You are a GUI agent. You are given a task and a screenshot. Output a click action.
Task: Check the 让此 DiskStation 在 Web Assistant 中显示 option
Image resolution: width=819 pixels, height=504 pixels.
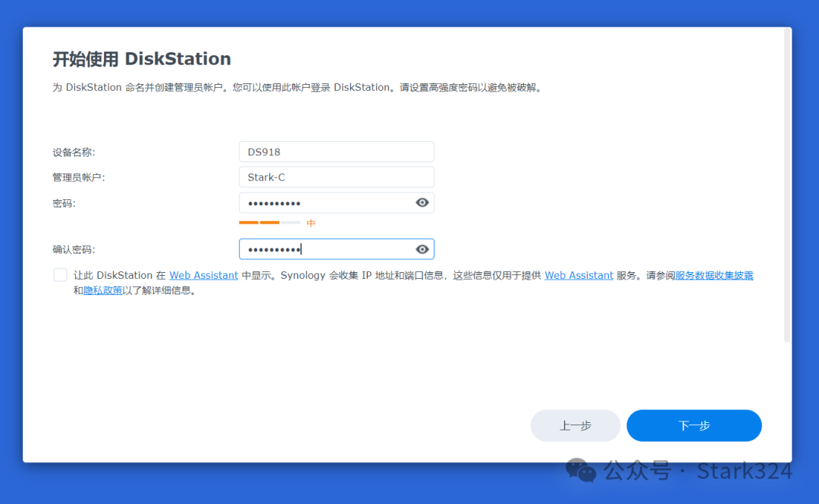pos(60,274)
